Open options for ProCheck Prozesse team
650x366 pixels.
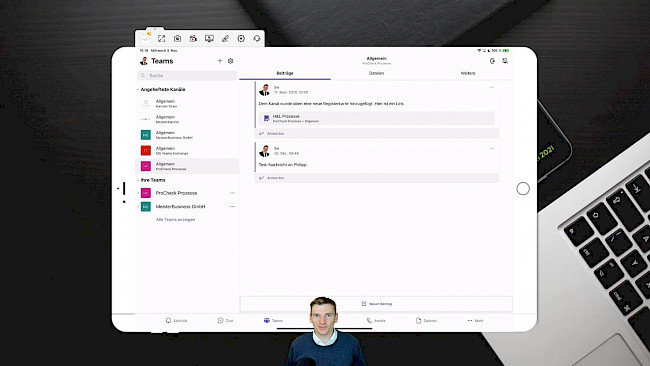point(233,193)
